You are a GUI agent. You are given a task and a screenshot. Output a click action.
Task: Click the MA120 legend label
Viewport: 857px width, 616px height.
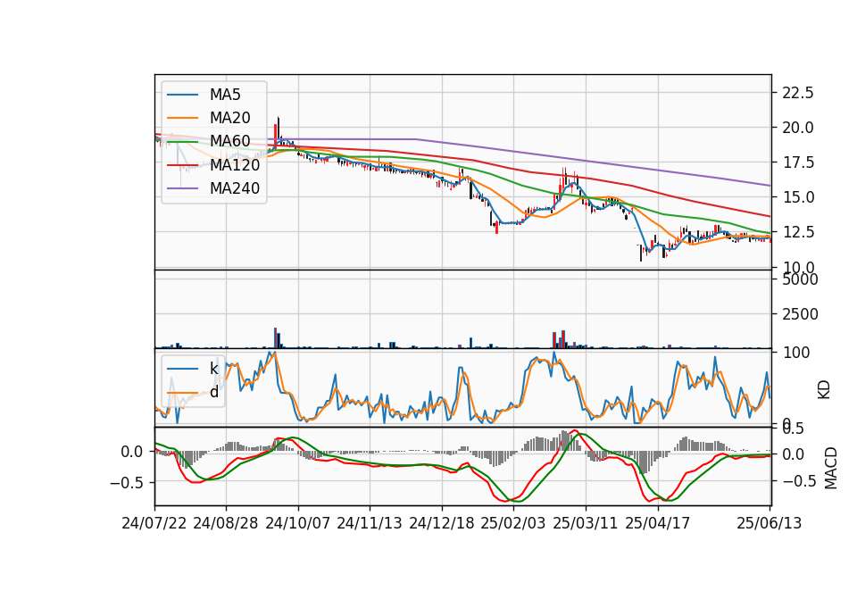[x=235, y=164]
